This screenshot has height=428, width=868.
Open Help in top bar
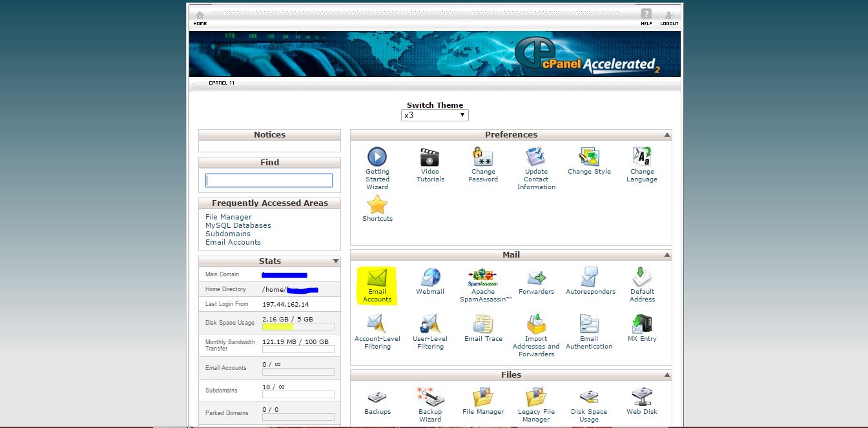[x=646, y=17]
